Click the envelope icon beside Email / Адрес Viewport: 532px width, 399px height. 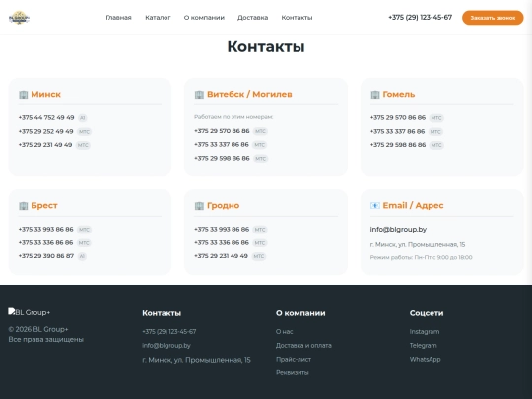click(375, 206)
